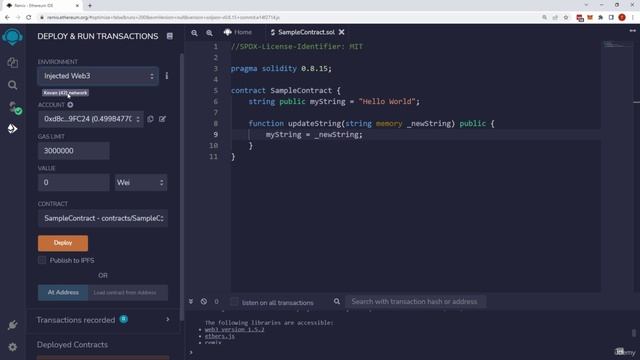Open the Plugin manager plug icon
Screen dimensions: 640x360
(13, 325)
